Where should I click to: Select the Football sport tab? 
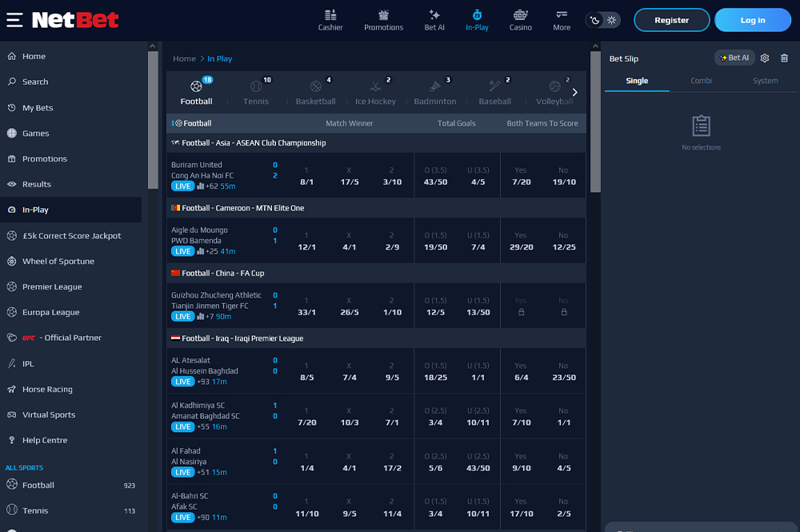point(197,92)
